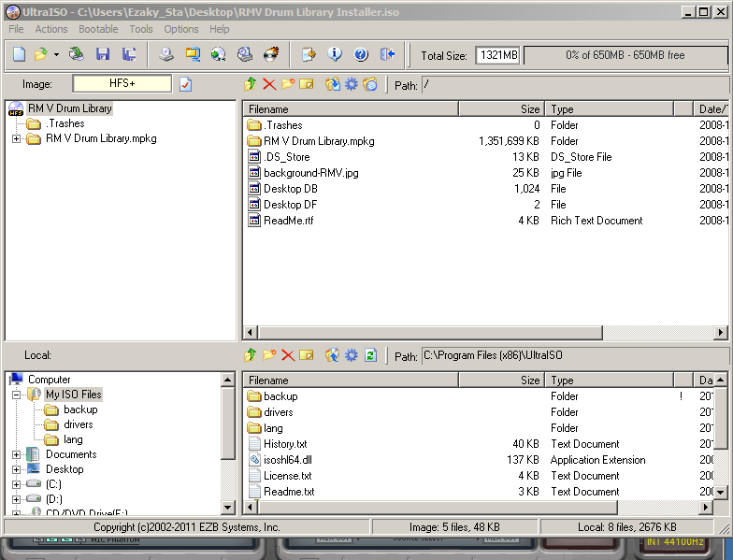Viewport: 733px width, 560px height.
Task: Open the Help menu
Action: 219,29
